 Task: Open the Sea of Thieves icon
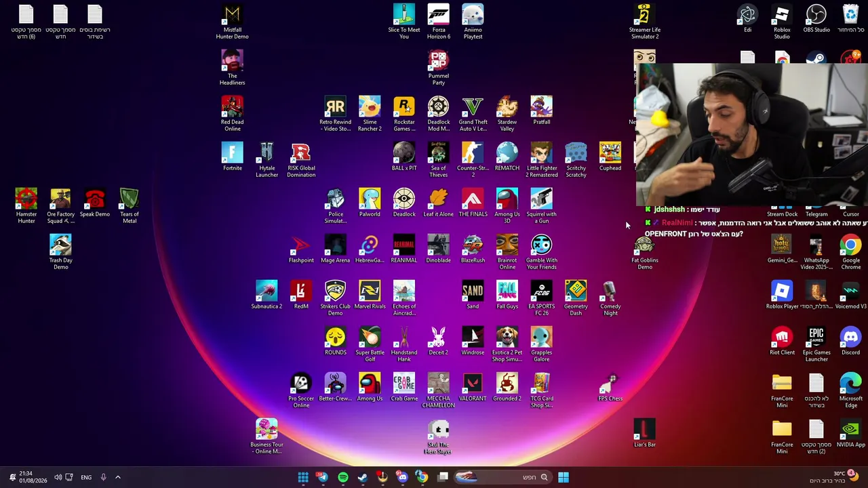[439, 160]
